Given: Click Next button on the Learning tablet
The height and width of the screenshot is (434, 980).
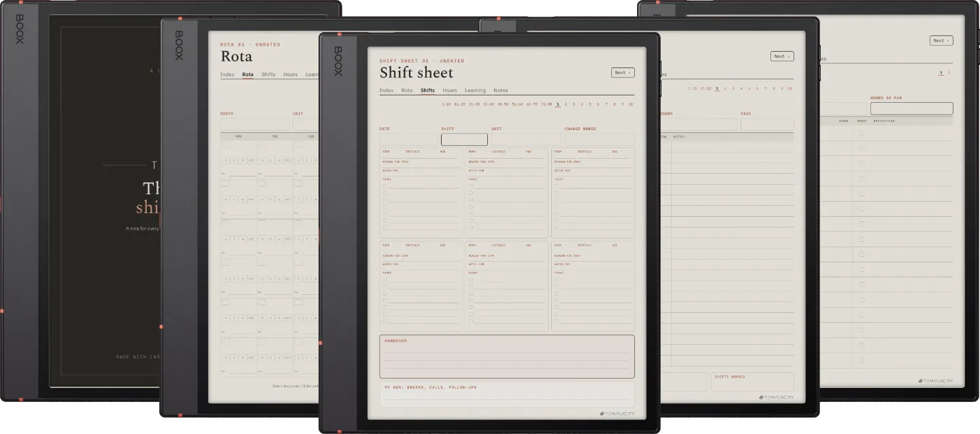Looking at the screenshot, I should pos(941,41).
